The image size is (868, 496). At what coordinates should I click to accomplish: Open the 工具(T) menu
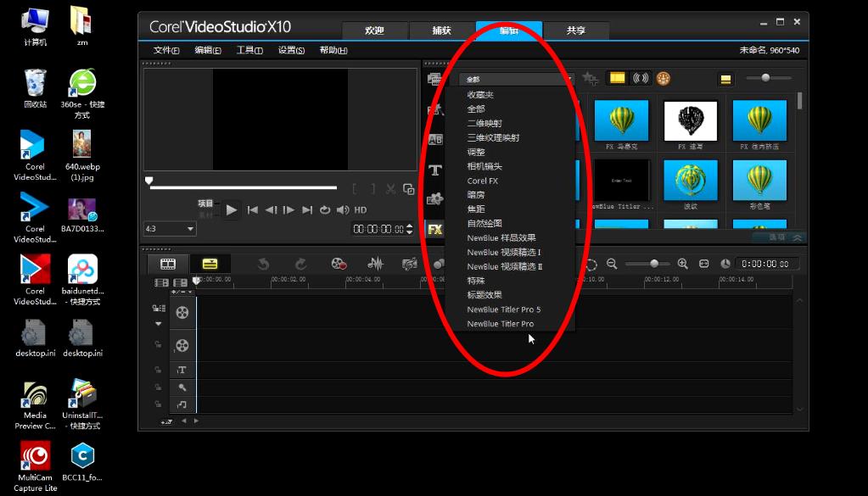[x=249, y=50]
